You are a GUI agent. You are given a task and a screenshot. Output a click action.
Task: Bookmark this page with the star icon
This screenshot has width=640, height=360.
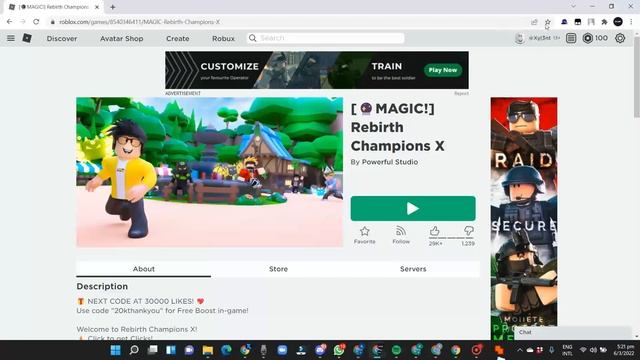click(x=548, y=22)
